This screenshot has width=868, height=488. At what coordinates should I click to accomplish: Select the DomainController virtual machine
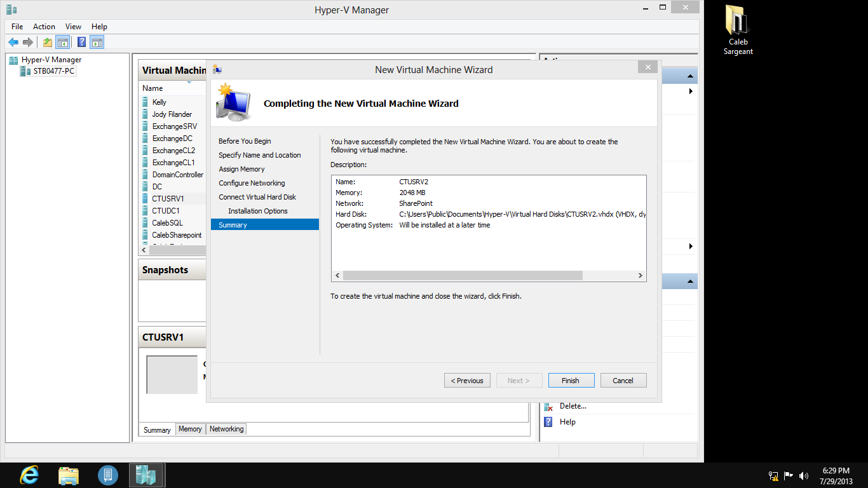tap(178, 175)
